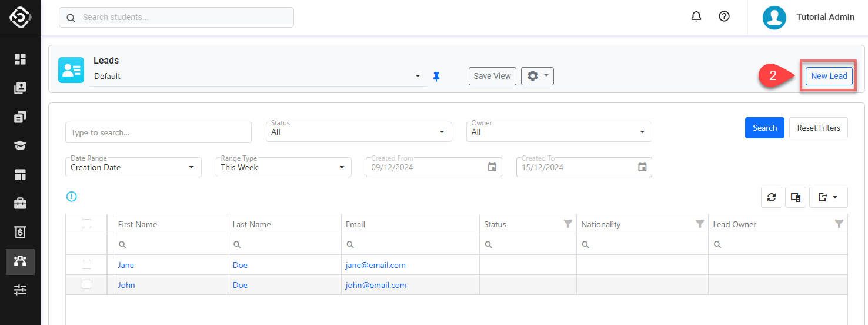This screenshot has width=868, height=325.
Task: Click the refresh grid icon button
Action: [772, 198]
